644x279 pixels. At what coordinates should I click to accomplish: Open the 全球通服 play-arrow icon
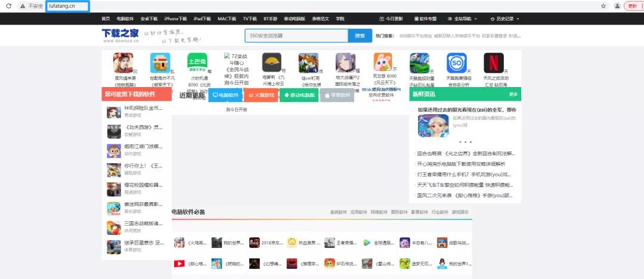point(367,243)
